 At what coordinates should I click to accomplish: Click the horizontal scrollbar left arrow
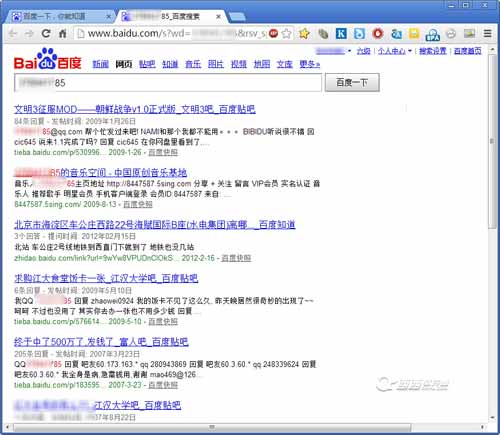click(x=7, y=427)
